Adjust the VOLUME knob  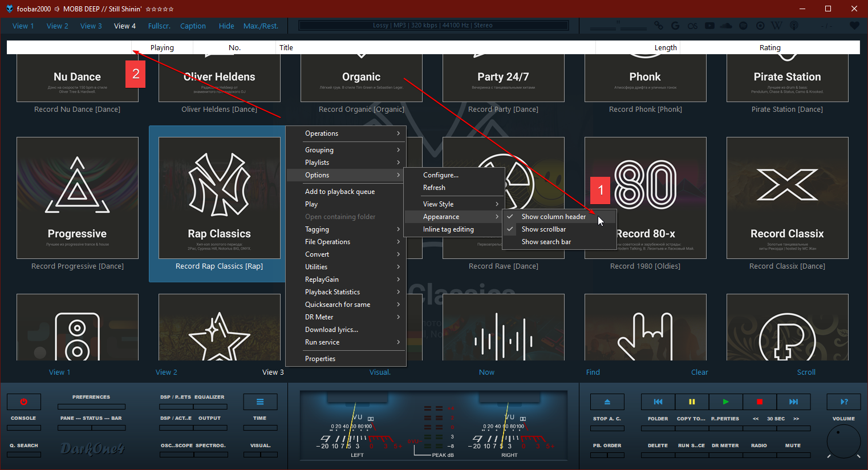click(844, 441)
